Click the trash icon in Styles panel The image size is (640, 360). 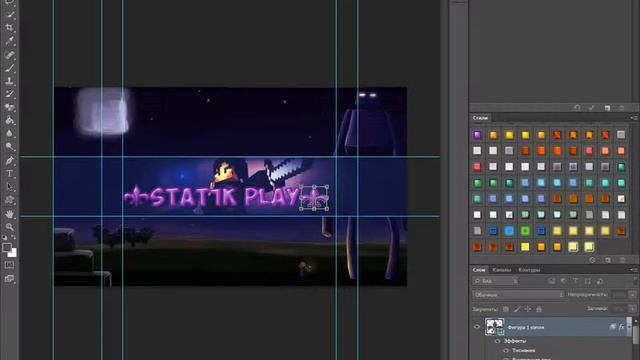point(622,260)
